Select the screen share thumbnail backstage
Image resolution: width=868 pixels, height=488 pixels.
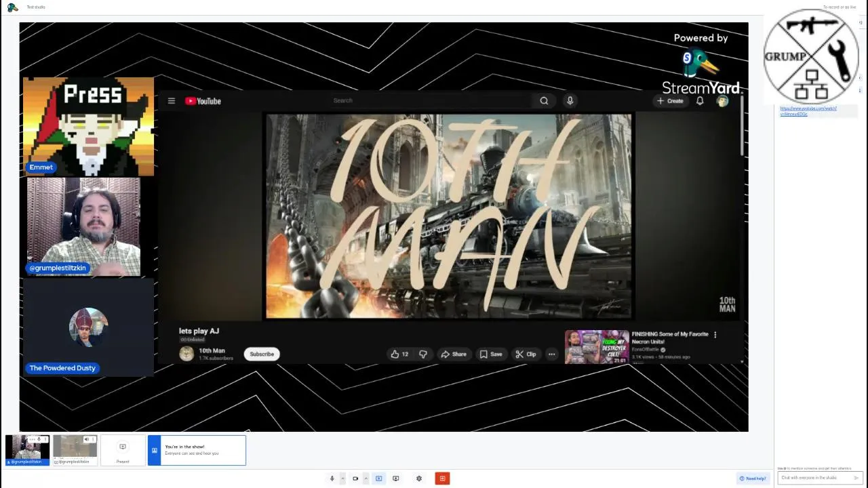coord(75,450)
